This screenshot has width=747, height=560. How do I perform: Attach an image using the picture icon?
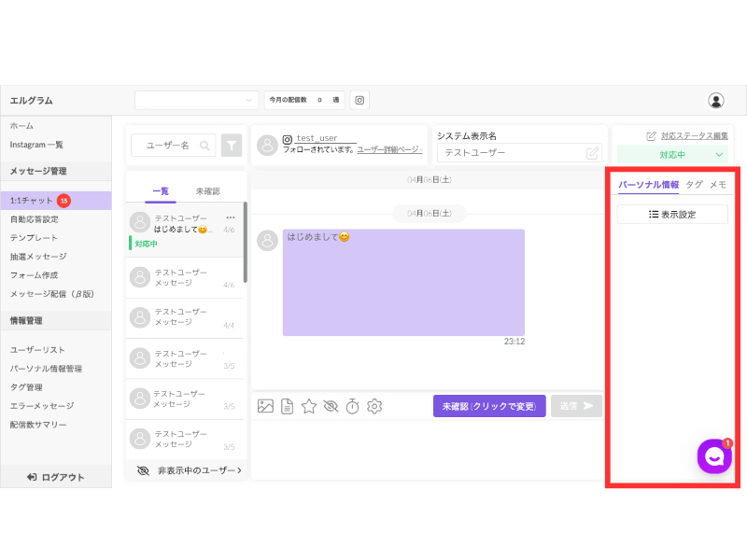[x=265, y=406]
